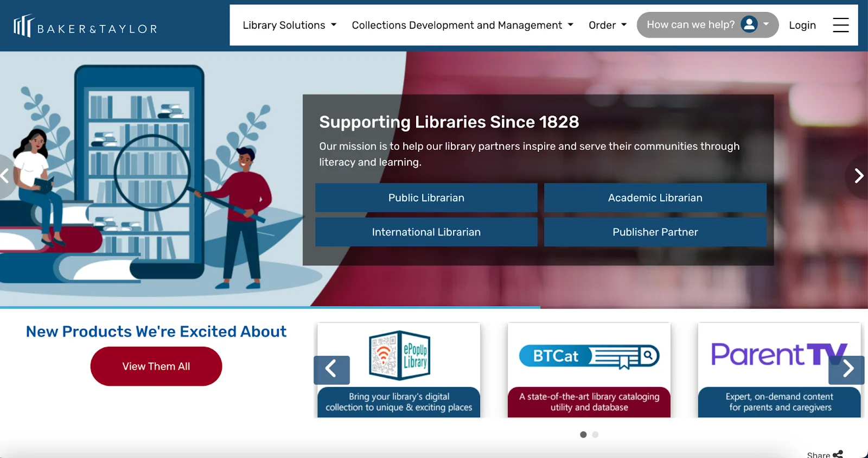Image resolution: width=868 pixels, height=458 pixels.
Task: Go to previous hero banner slide
Action: tap(5, 176)
